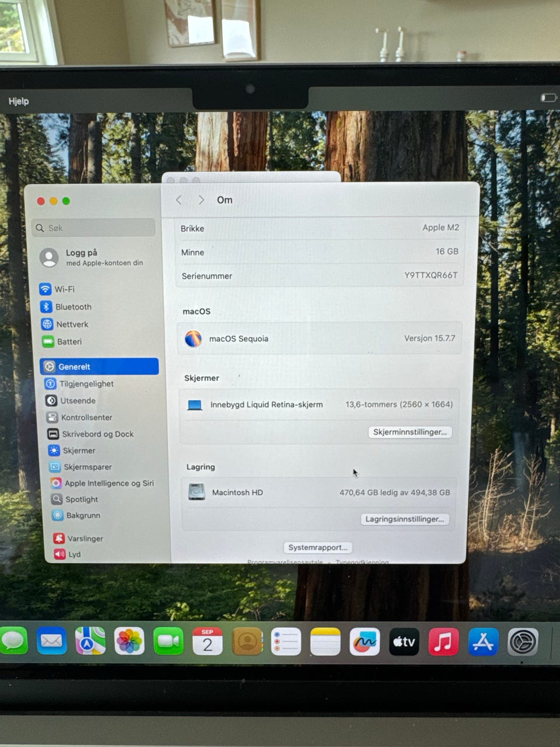This screenshot has height=747, width=560.
Task: Open Photos from the Dock
Action: pos(129,641)
